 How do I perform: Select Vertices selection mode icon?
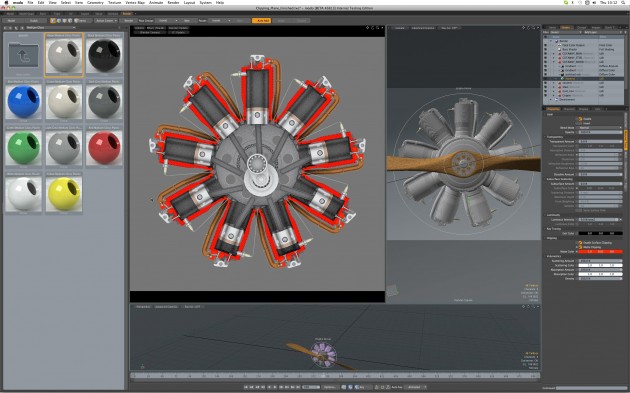pyautogui.click(x=53, y=20)
